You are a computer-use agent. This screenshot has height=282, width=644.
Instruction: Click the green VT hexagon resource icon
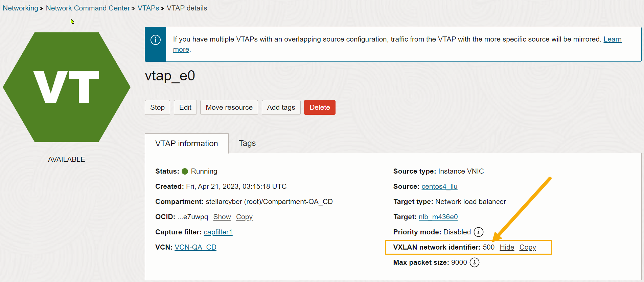pyautogui.click(x=67, y=87)
